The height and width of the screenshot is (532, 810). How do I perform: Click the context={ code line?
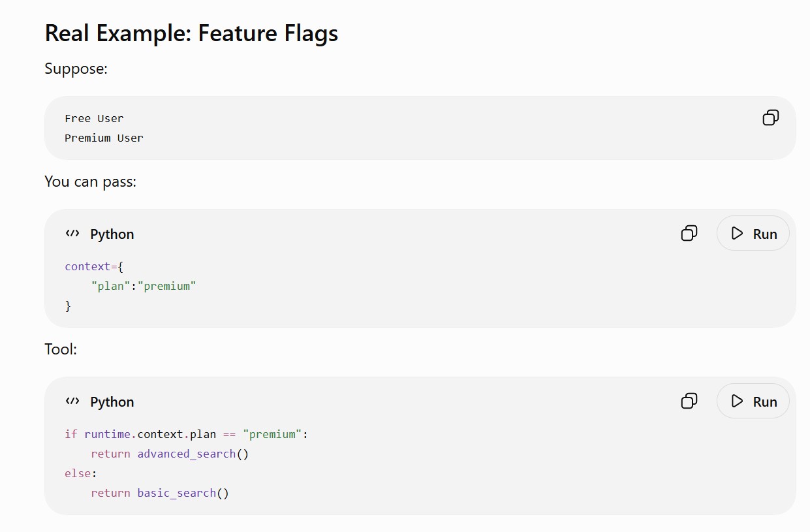click(94, 266)
